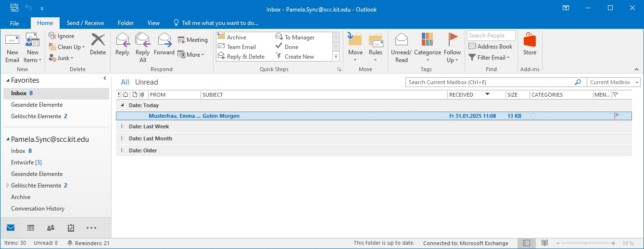644x249 pixels.
Task: Open the New Items menu
Action: [33, 48]
